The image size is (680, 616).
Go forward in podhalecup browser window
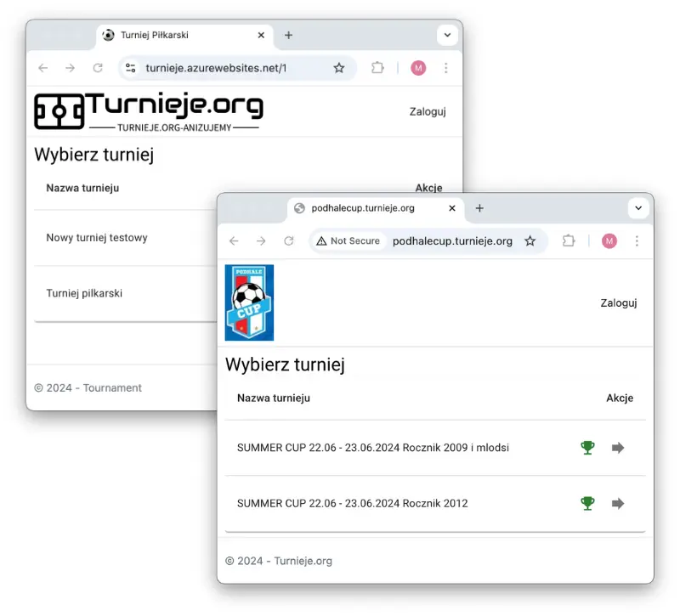(x=261, y=241)
